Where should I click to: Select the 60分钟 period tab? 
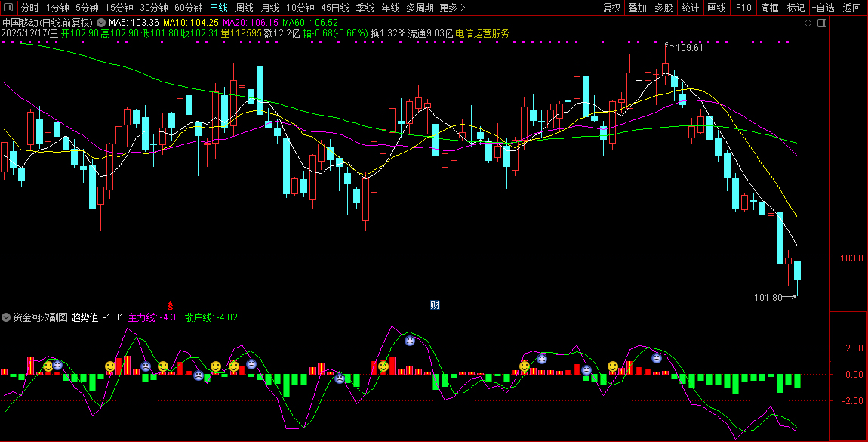[189, 8]
